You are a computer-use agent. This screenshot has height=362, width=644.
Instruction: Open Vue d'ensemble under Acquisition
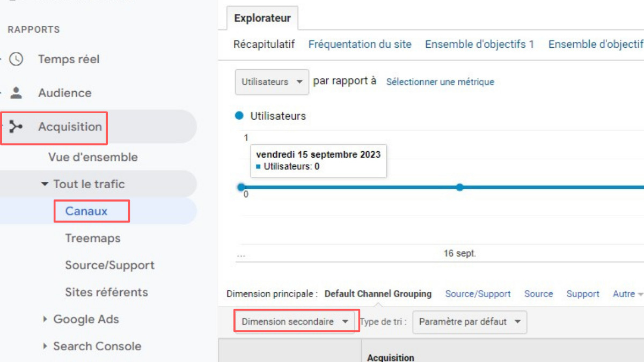(x=93, y=157)
